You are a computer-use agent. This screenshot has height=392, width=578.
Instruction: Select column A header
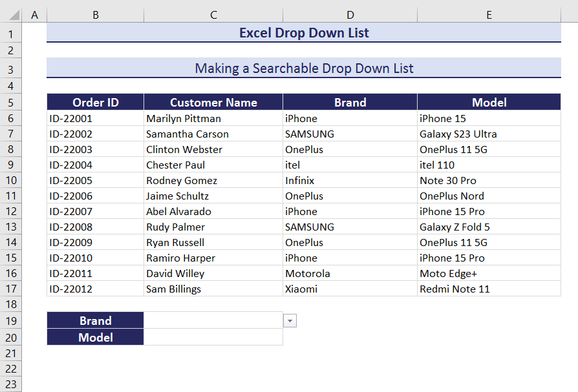pos(35,15)
